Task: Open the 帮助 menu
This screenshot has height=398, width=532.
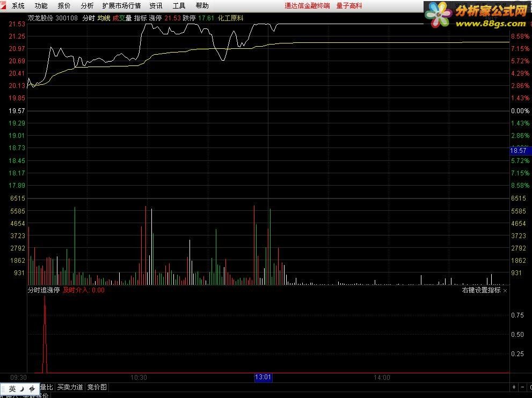Action: tap(202, 6)
